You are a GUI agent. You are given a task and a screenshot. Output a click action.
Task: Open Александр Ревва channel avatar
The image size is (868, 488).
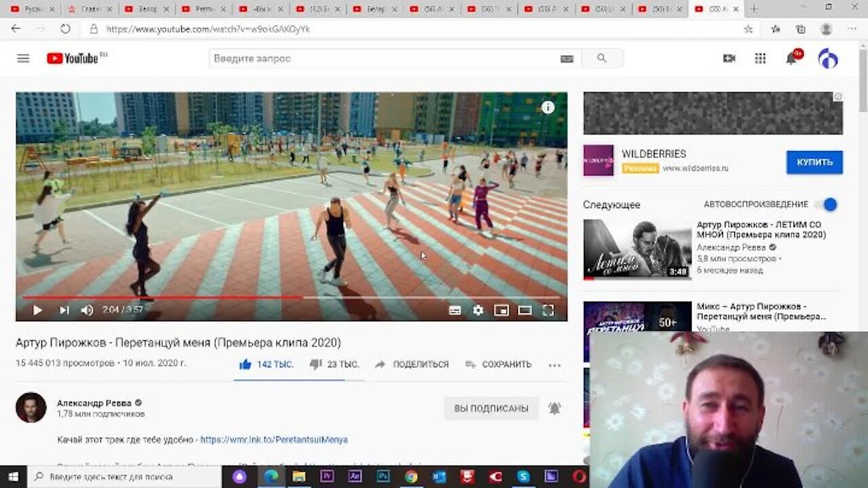coord(31,407)
